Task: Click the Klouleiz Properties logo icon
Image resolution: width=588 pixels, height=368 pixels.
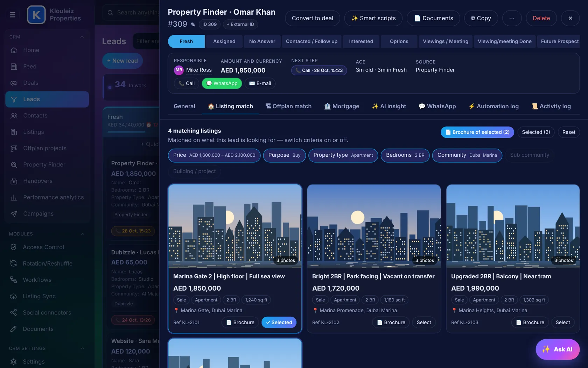Action: tap(36, 15)
